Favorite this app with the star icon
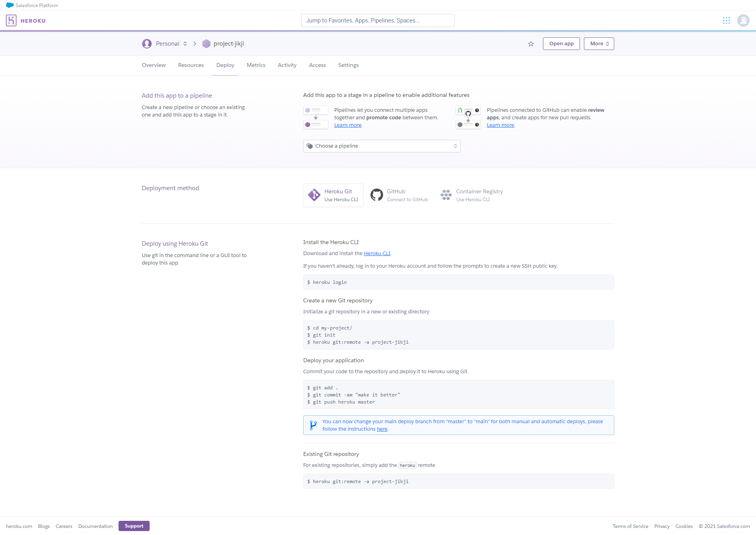 [531, 44]
